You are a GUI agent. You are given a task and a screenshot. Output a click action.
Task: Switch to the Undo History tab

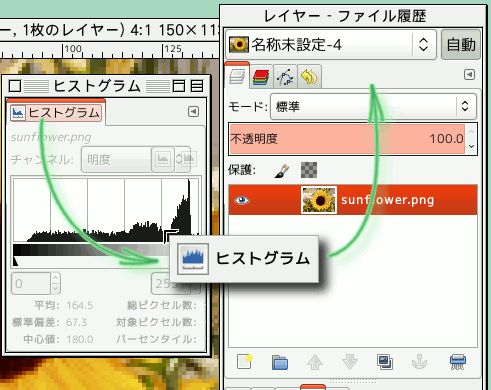click(309, 77)
